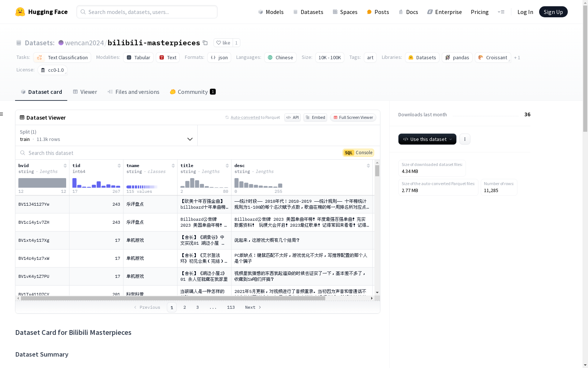Copy the dataset name with the copy icon
588x368 pixels.
coord(205,43)
